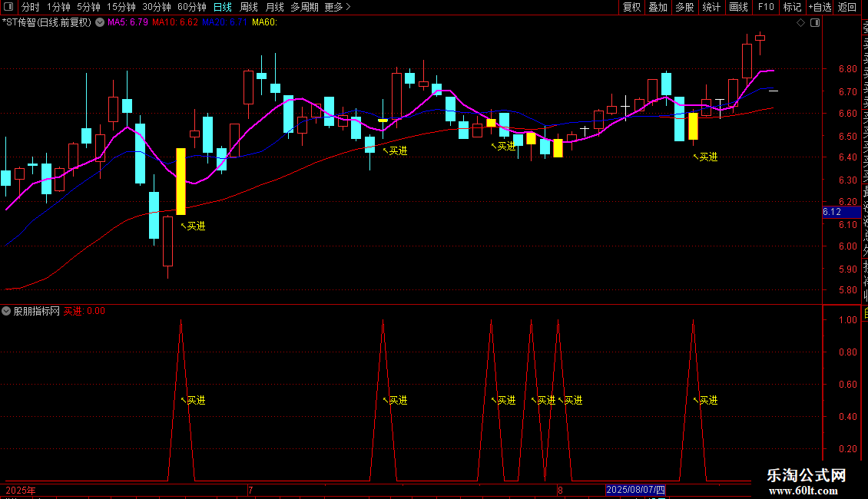Click the 标记 mark button
This screenshot has width=868, height=499.
792,7
